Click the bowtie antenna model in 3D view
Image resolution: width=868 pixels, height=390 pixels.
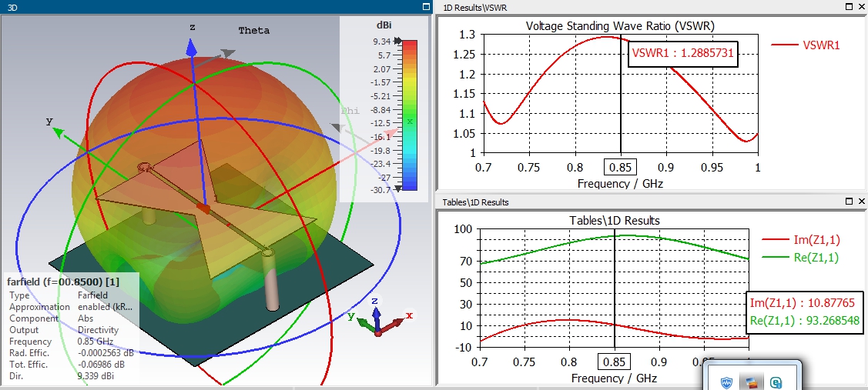[205, 208]
